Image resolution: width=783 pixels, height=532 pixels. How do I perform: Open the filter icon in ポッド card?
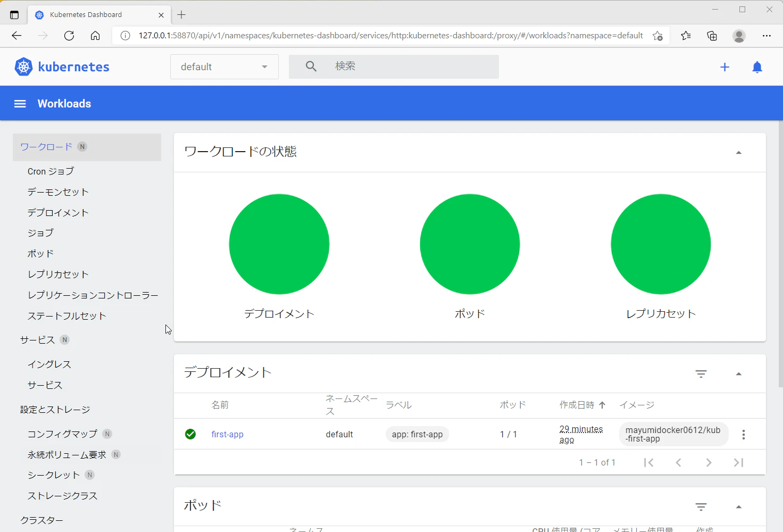click(x=701, y=506)
